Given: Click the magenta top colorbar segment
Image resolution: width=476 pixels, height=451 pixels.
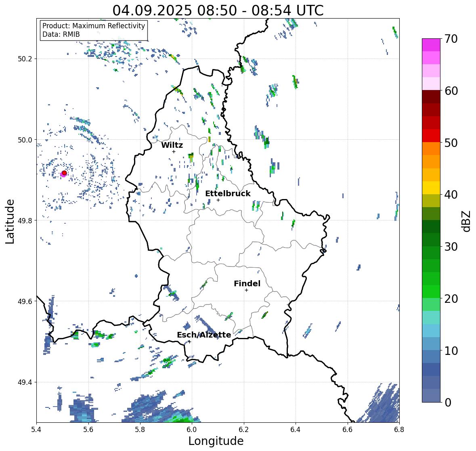Looking at the screenshot, I should pyautogui.click(x=431, y=45).
